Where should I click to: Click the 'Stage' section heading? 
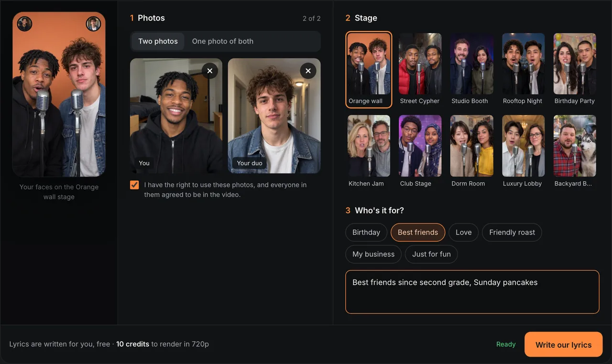(366, 18)
